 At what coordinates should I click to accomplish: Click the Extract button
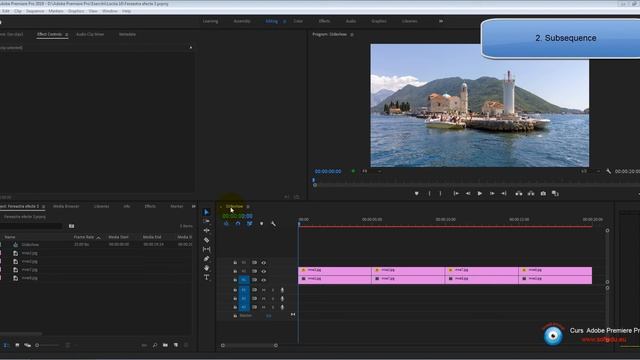click(x=531, y=193)
